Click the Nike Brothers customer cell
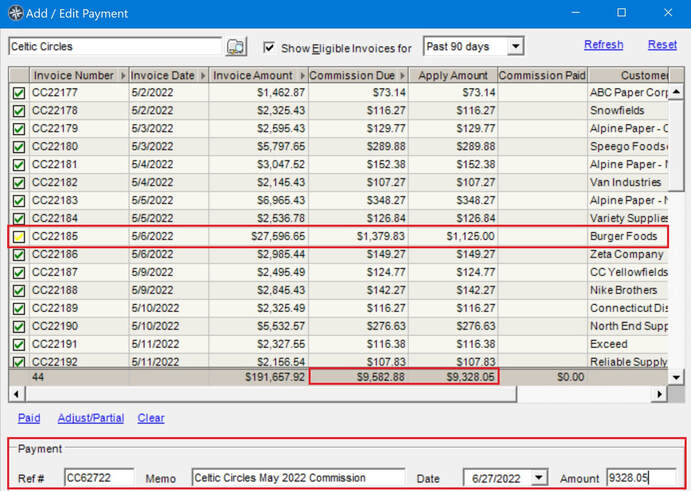691x491 pixels. 628,290
